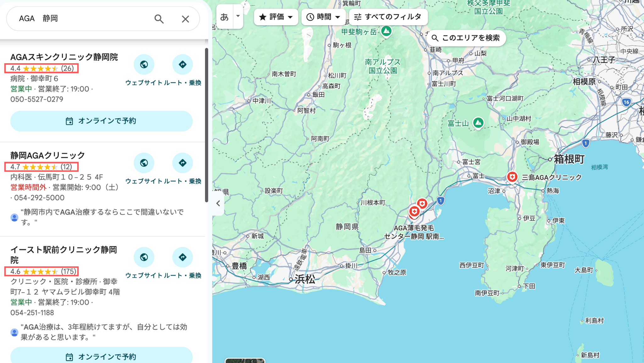This screenshot has width=644, height=363.
Task: Click the phone number 054-251-1188
Action: (32, 313)
